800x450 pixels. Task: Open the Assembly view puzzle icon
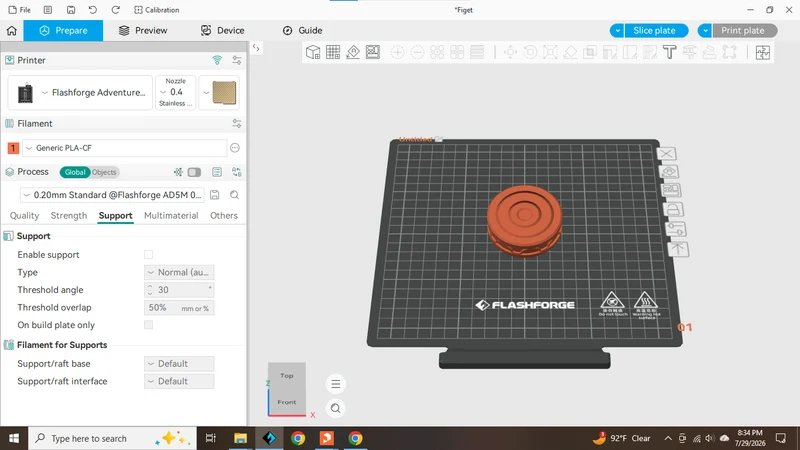763,52
